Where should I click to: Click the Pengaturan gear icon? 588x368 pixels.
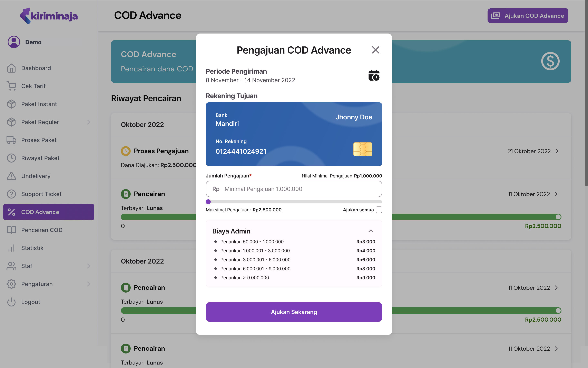point(11,284)
